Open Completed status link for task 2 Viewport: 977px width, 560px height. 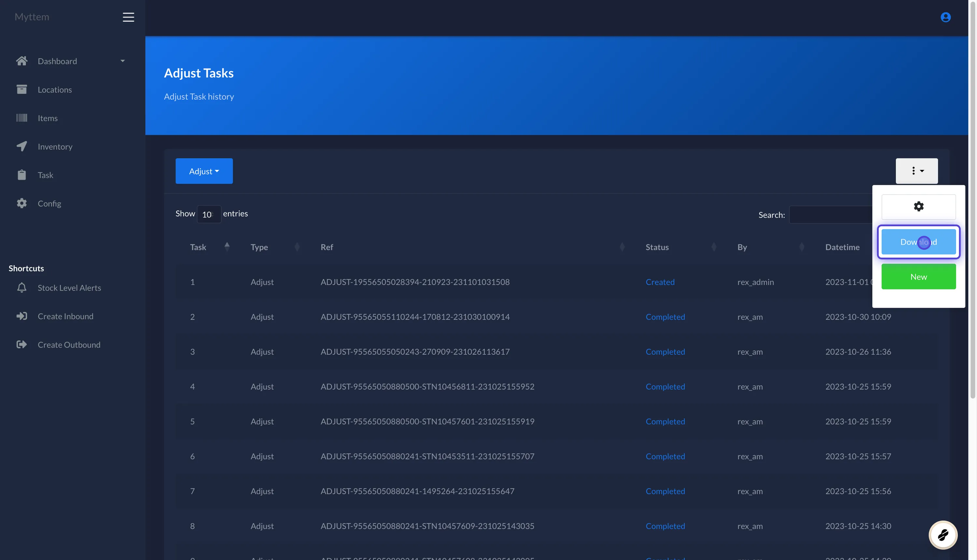(665, 317)
